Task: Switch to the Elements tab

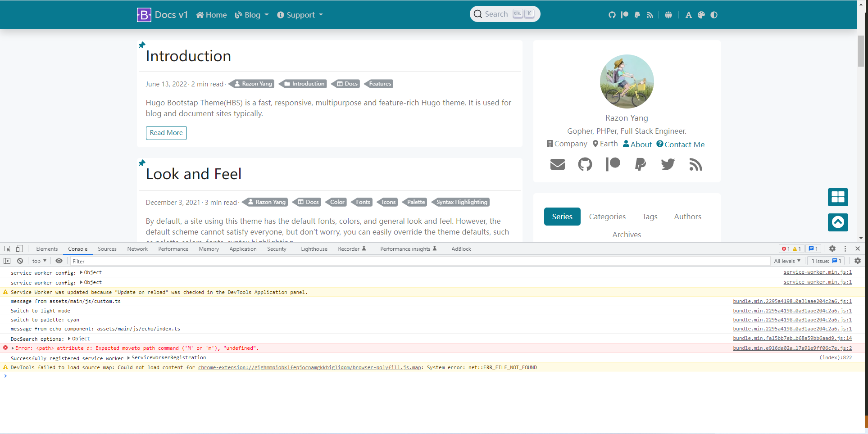Action: tap(47, 249)
